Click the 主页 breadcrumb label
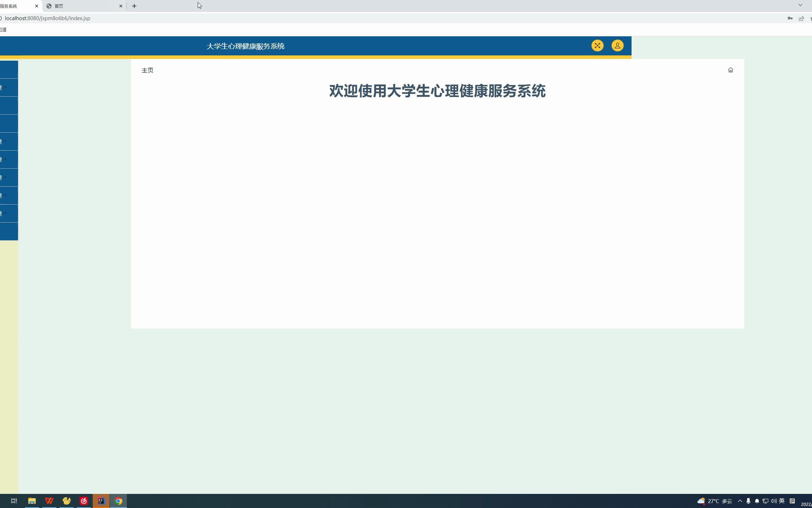 147,71
